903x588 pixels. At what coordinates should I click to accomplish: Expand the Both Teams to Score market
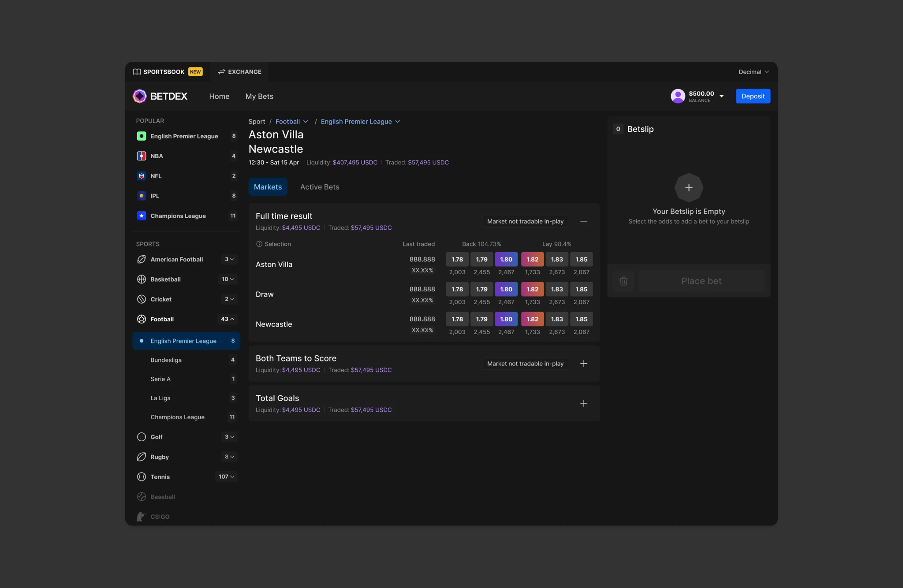(x=583, y=363)
